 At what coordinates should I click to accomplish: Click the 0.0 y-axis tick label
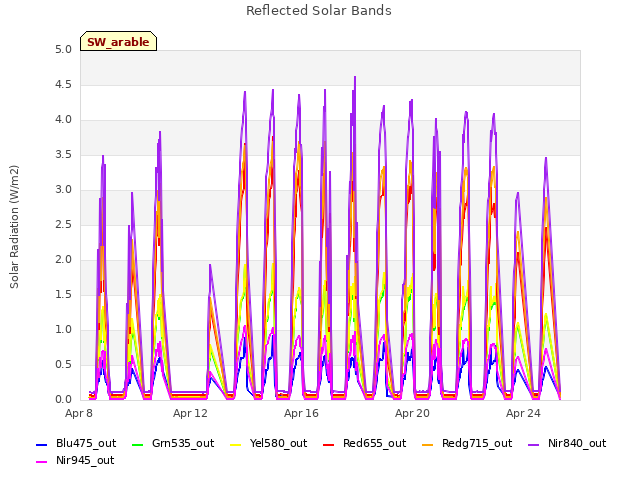pos(63,400)
